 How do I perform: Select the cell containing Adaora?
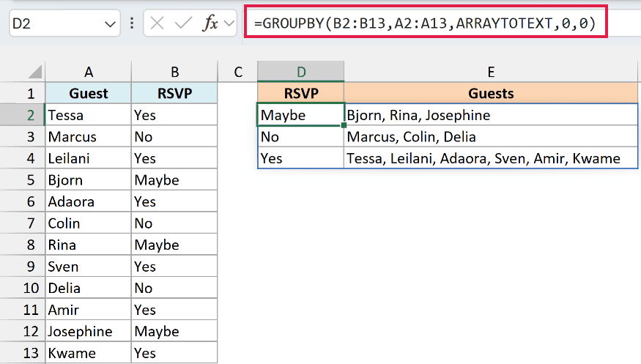tap(89, 201)
